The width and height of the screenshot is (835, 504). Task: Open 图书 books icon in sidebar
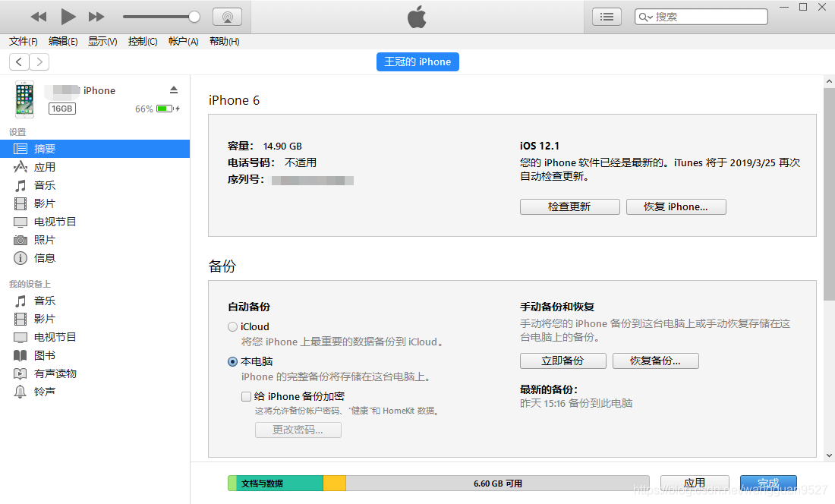[20, 355]
